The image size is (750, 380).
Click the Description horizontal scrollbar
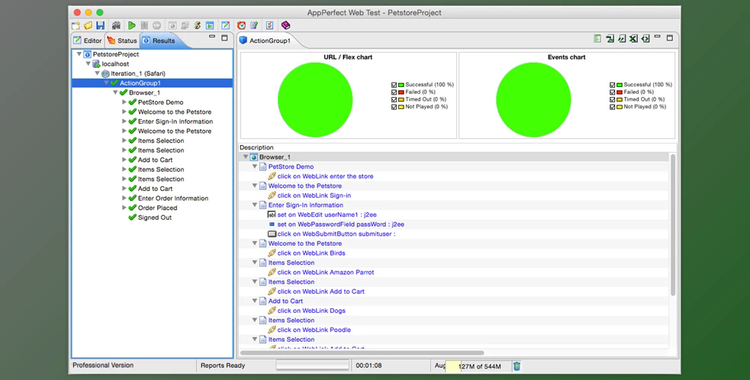(x=362, y=353)
